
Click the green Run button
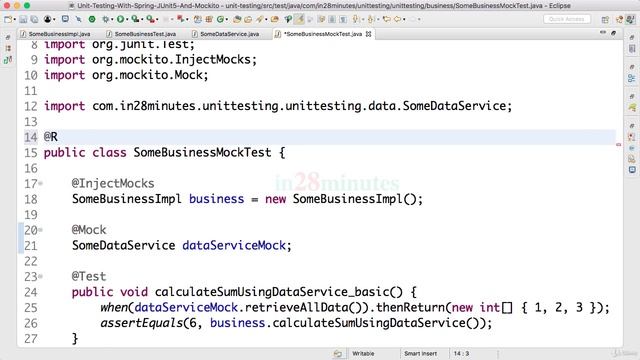pos(120,19)
